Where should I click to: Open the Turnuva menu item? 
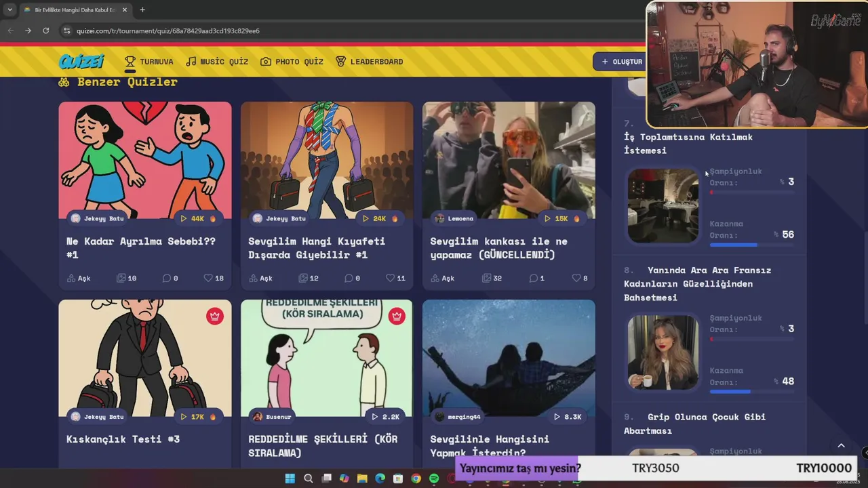149,62
